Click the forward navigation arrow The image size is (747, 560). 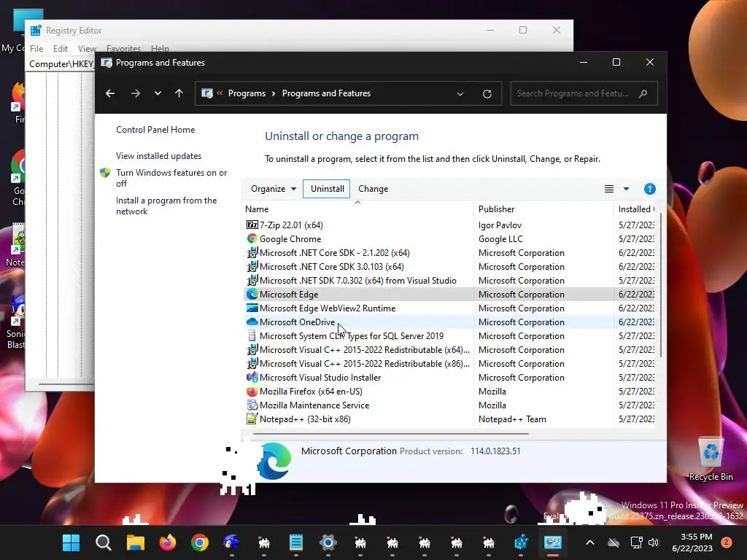click(x=136, y=93)
